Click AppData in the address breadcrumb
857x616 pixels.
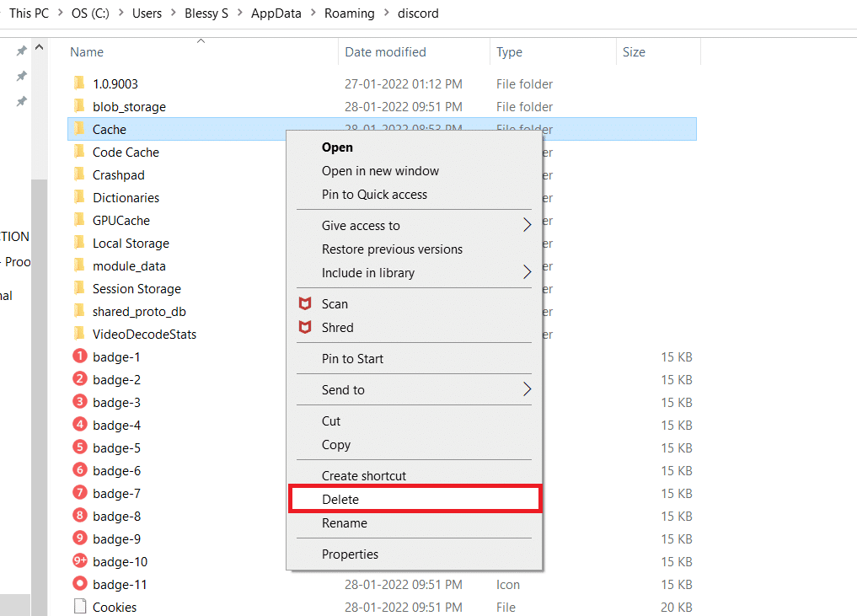[x=276, y=13]
